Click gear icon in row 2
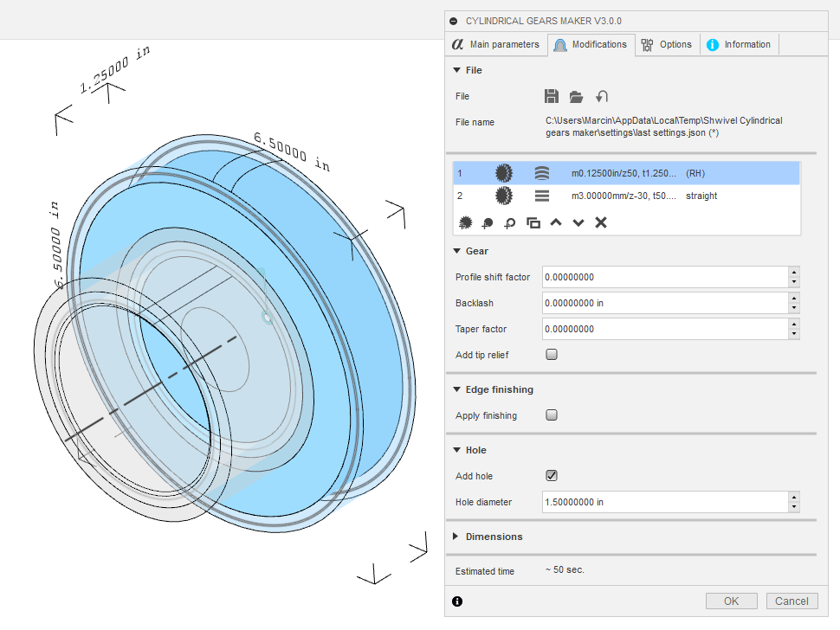Viewport: 840px width, 630px height. tap(504, 196)
